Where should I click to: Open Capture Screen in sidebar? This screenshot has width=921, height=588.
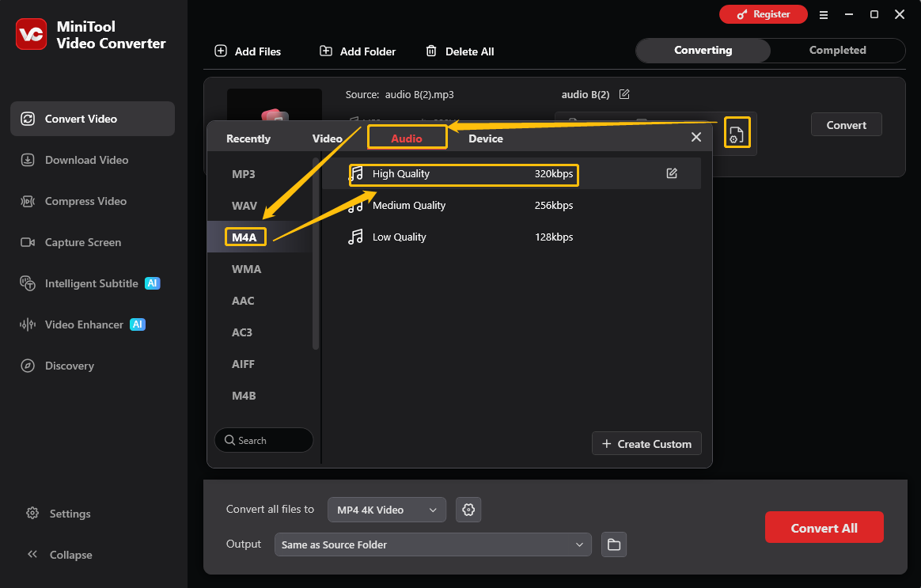click(93, 242)
